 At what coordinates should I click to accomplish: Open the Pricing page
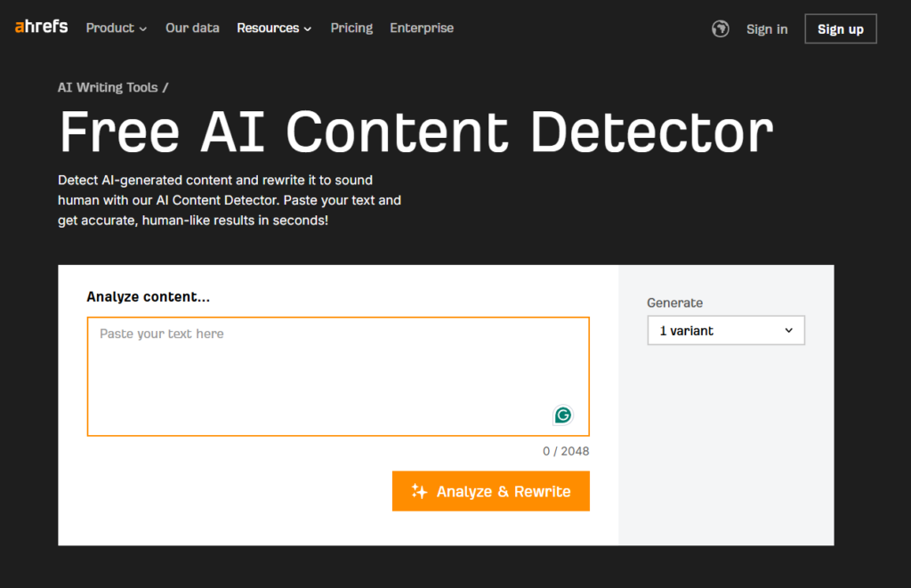tap(351, 28)
